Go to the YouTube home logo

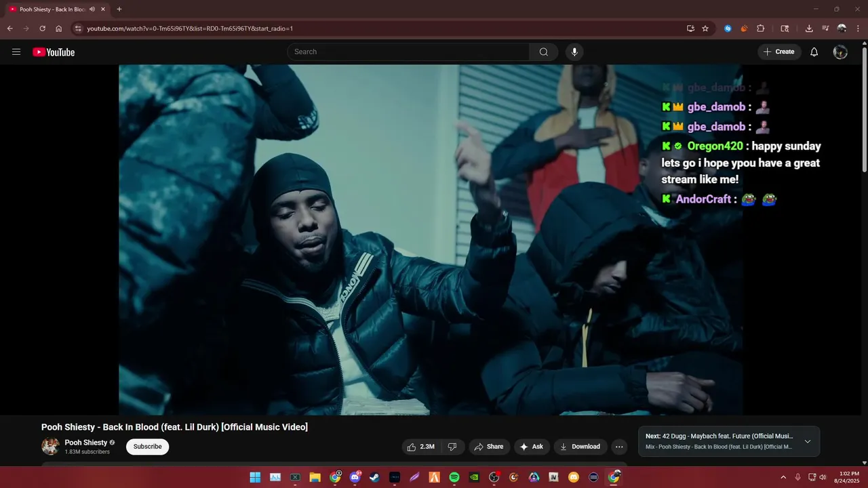54,52
